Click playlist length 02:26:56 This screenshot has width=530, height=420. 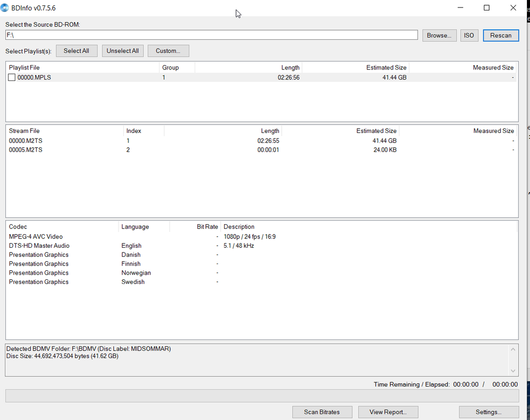[x=289, y=78]
